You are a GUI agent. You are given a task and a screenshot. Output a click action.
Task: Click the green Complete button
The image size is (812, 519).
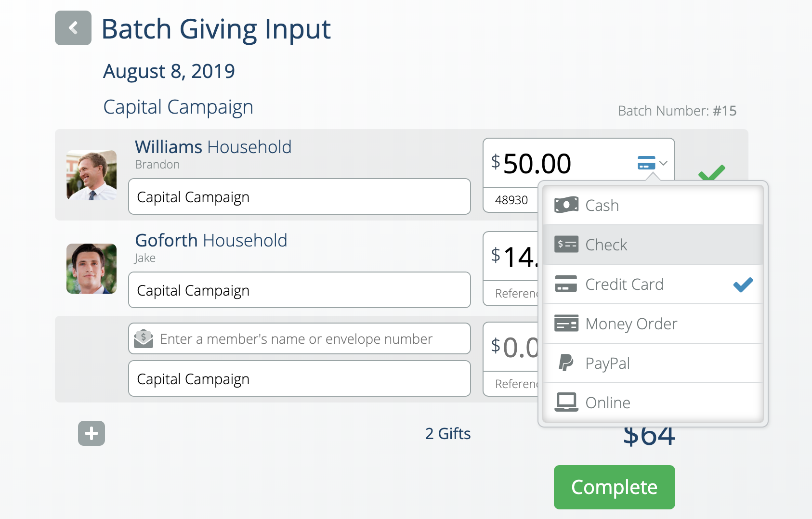pyautogui.click(x=615, y=487)
